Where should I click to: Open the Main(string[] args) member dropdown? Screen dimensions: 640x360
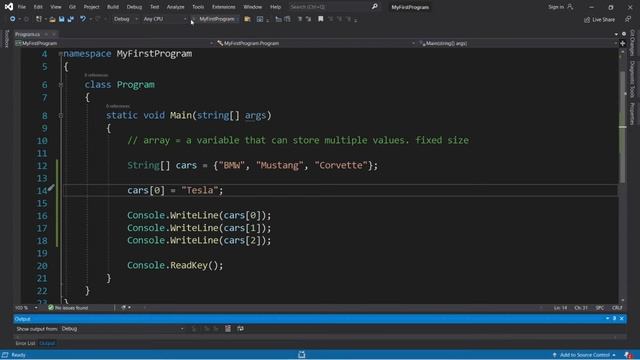517,43
